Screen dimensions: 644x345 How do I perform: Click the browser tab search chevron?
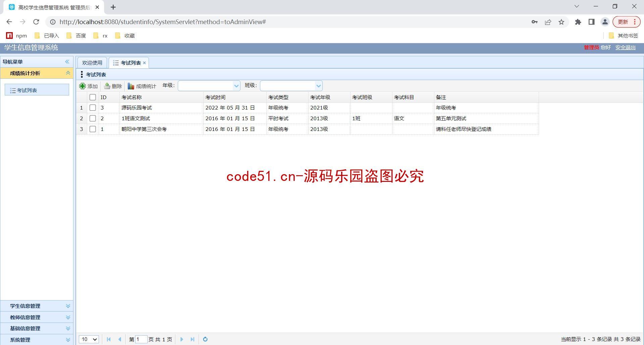point(577,6)
